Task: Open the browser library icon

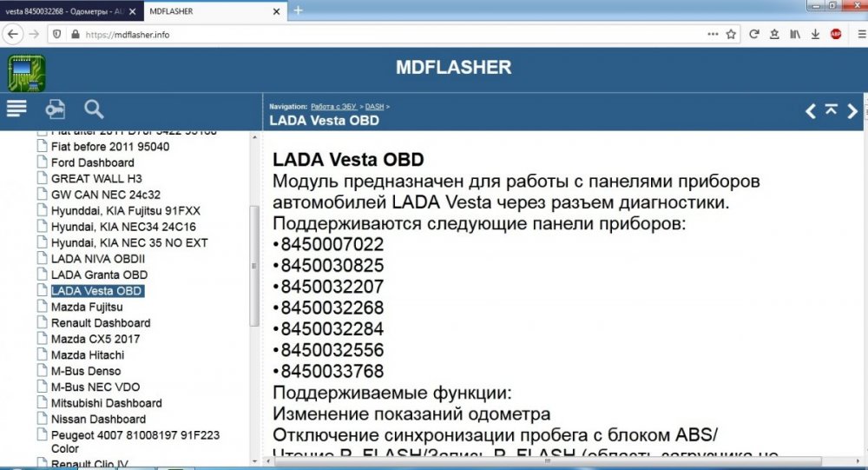Action: tap(795, 35)
